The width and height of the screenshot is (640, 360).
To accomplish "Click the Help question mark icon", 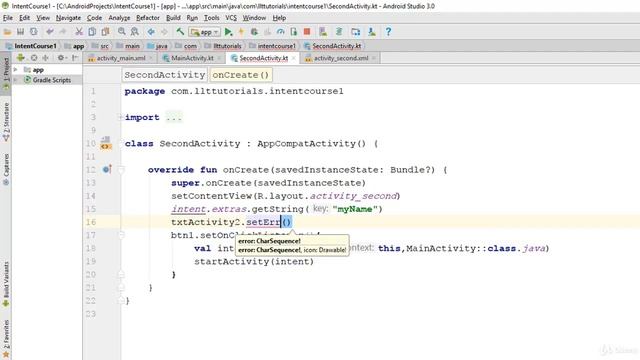I will point(388,32).
